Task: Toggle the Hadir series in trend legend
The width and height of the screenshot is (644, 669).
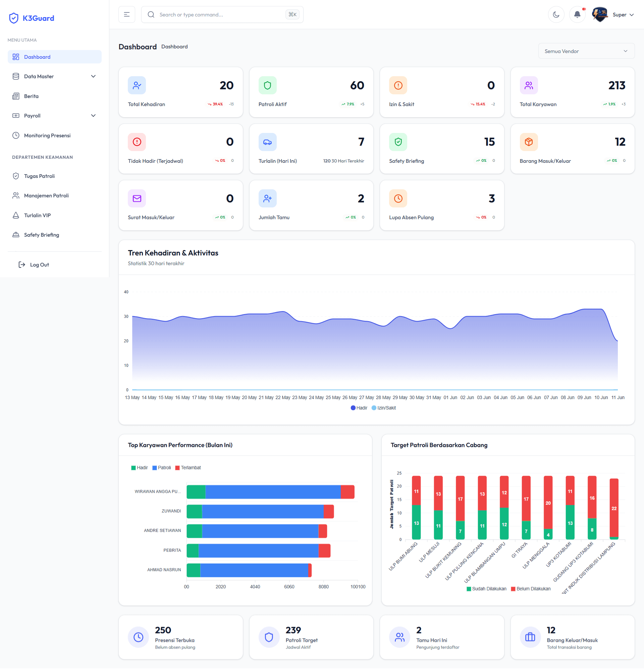Action: pyautogui.click(x=359, y=408)
